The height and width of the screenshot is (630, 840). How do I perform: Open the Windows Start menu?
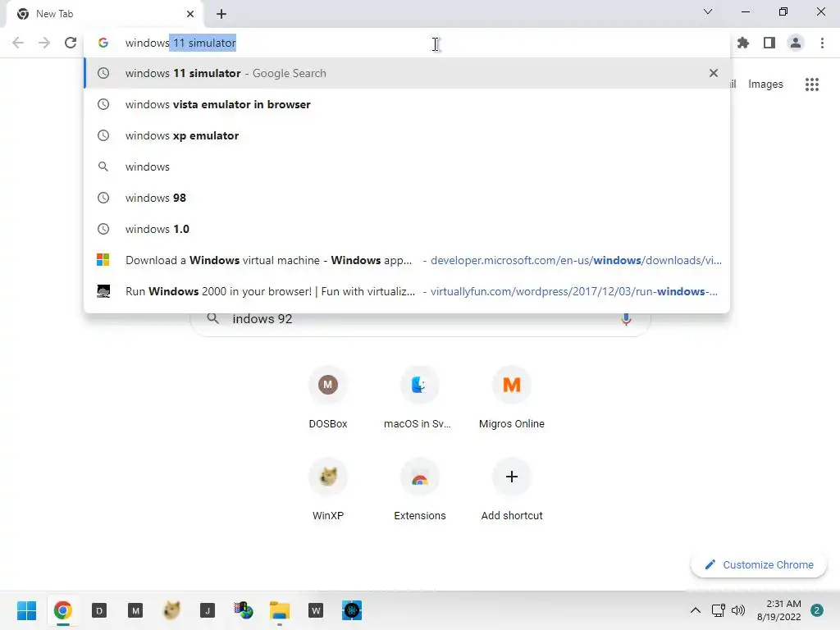27,610
